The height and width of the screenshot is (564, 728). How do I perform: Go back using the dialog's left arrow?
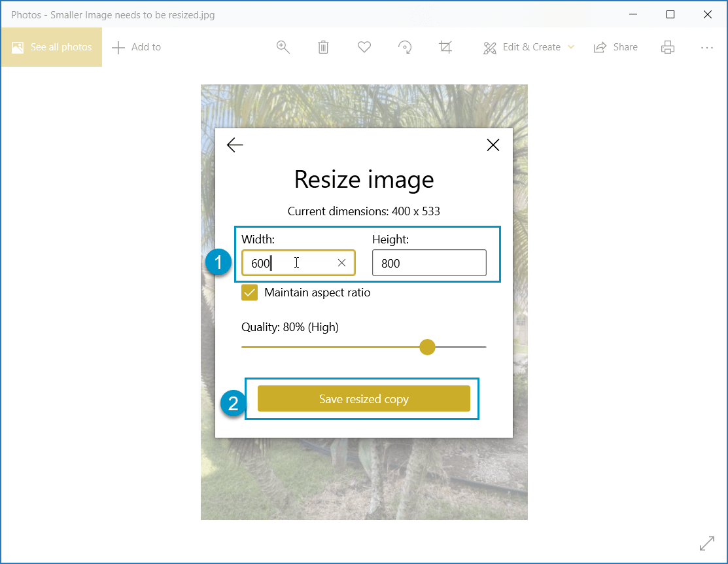pos(235,145)
